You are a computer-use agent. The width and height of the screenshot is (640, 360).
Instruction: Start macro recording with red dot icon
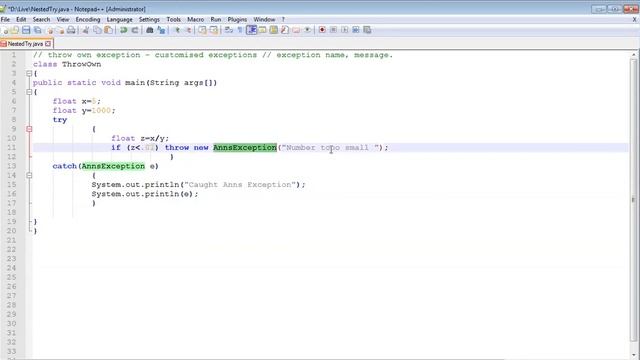pos(322,30)
